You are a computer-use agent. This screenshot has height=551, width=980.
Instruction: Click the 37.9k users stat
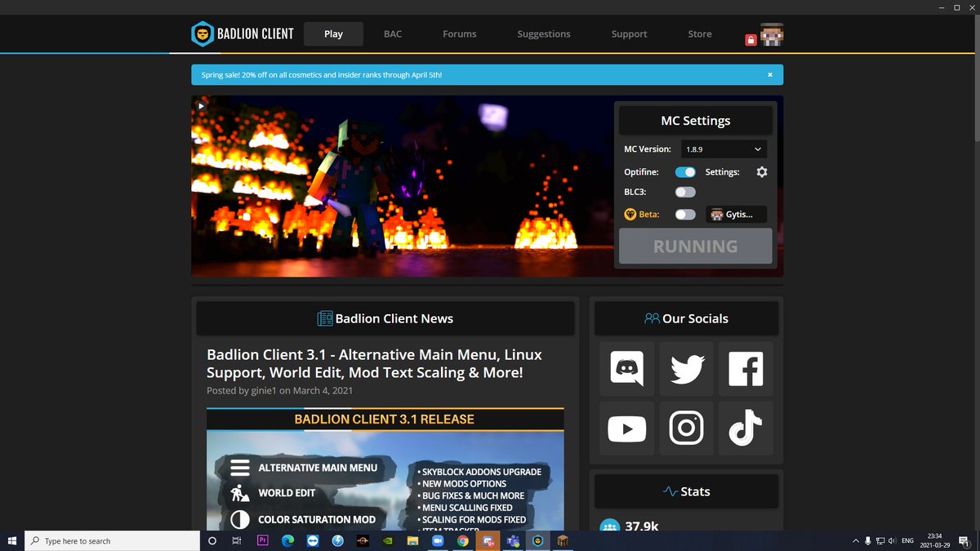click(642, 527)
